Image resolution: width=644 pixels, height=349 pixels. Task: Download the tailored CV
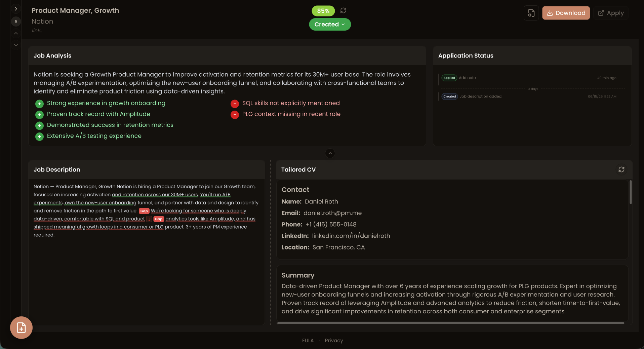[x=566, y=13]
